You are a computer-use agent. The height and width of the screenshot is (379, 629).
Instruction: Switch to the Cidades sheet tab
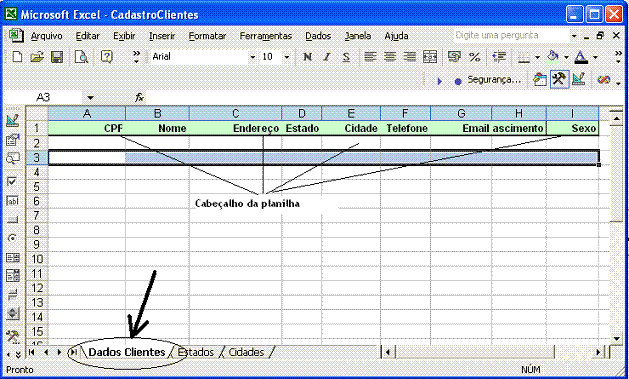click(246, 352)
